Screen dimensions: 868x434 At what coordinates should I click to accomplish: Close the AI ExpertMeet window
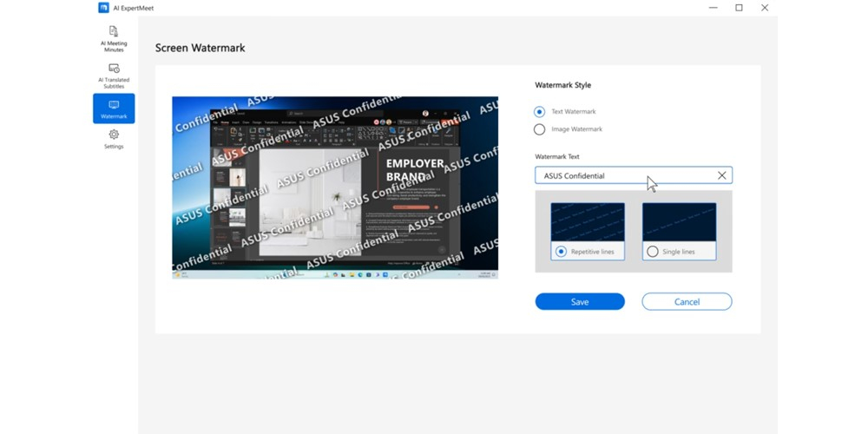point(765,8)
